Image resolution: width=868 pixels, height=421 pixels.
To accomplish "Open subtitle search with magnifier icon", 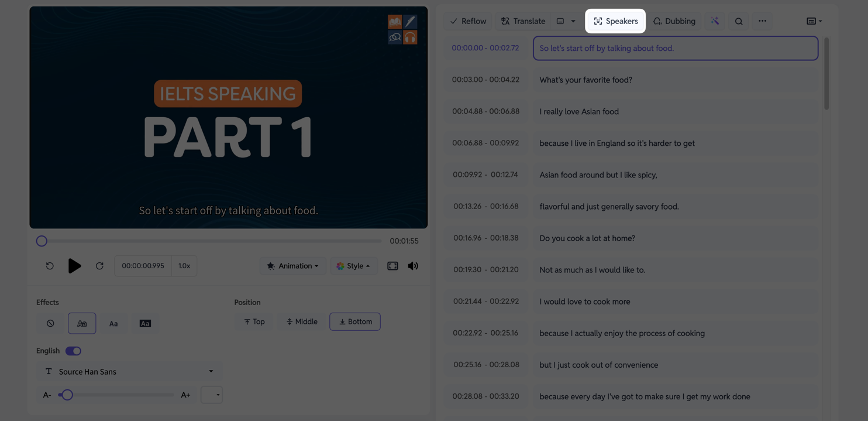I will pyautogui.click(x=739, y=21).
